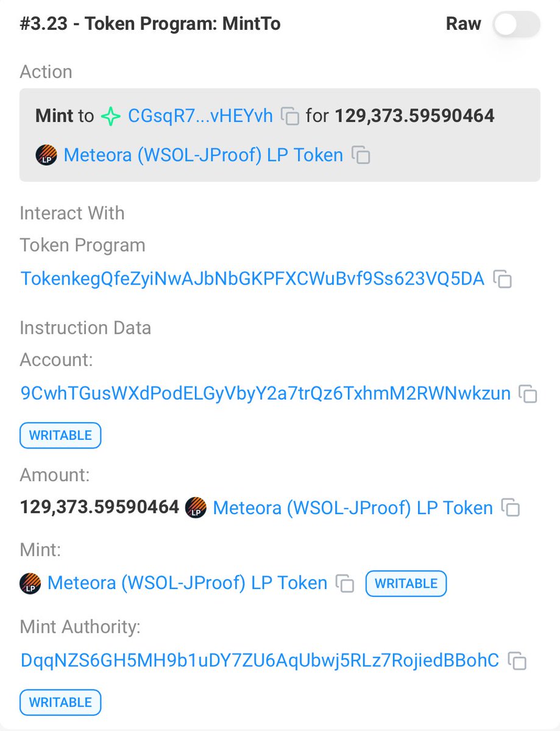Open Meteora LP Token link under Mint
The height and width of the screenshot is (731, 560).
coord(186,583)
